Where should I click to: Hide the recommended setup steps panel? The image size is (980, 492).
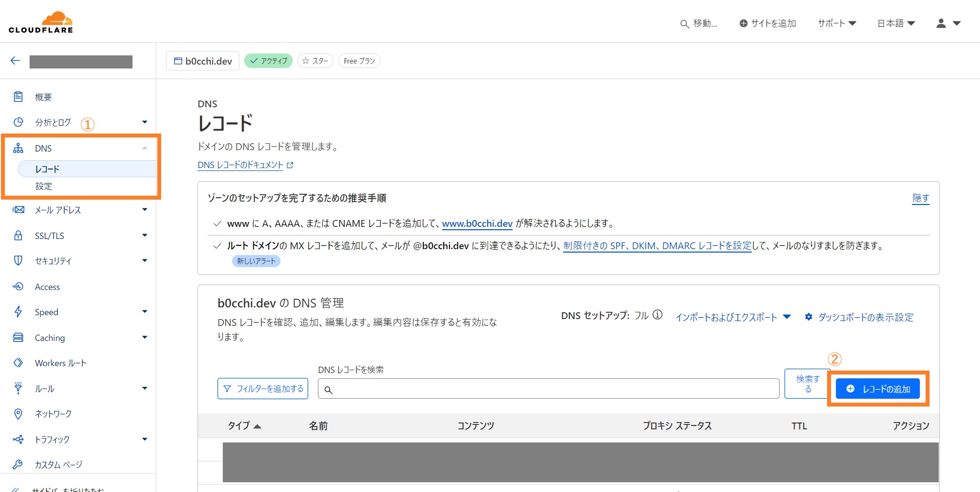click(x=920, y=198)
